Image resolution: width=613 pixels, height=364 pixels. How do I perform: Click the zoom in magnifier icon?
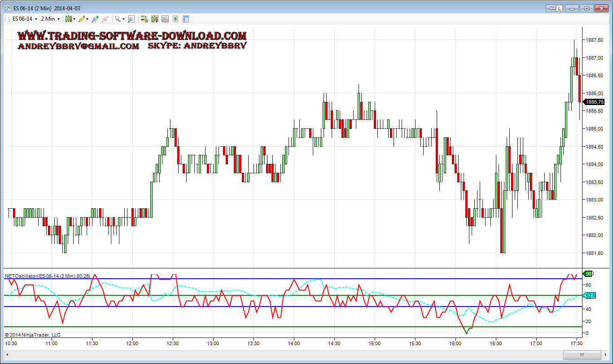pos(95,19)
